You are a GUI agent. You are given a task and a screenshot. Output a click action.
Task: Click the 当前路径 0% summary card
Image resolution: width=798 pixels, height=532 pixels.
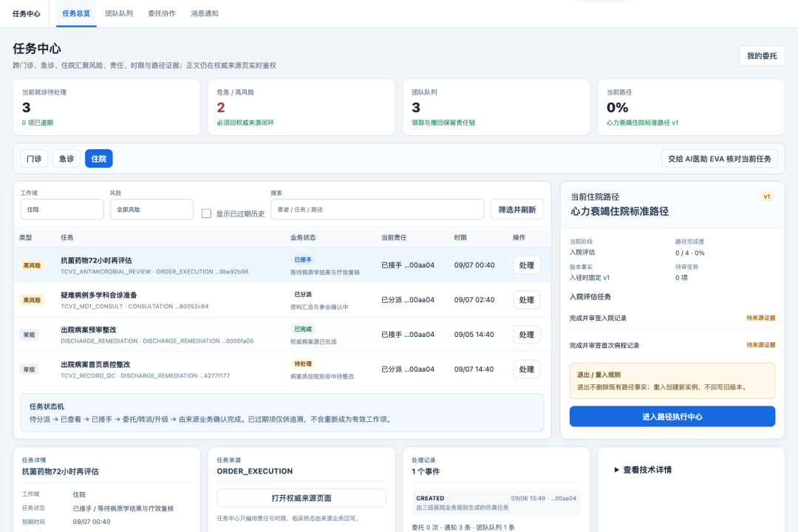tap(691, 107)
